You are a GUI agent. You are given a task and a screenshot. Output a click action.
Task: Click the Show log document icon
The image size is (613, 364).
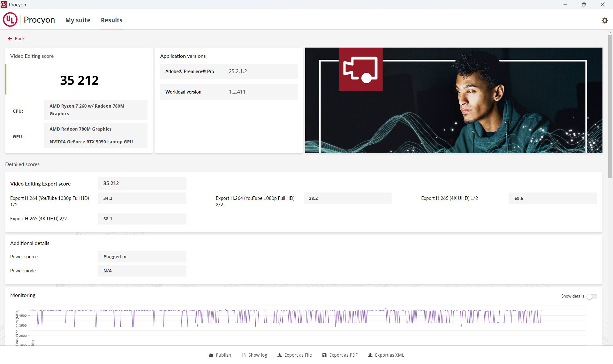(244, 355)
